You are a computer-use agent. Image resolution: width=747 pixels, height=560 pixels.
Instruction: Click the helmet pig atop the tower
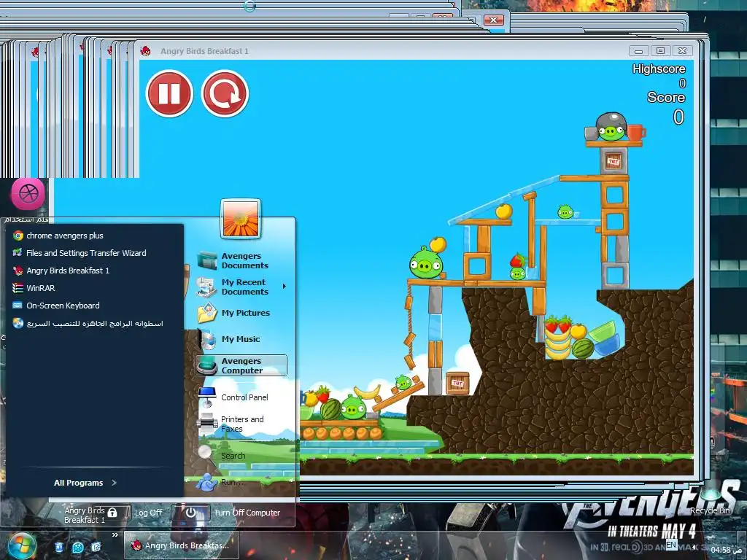click(x=611, y=127)
